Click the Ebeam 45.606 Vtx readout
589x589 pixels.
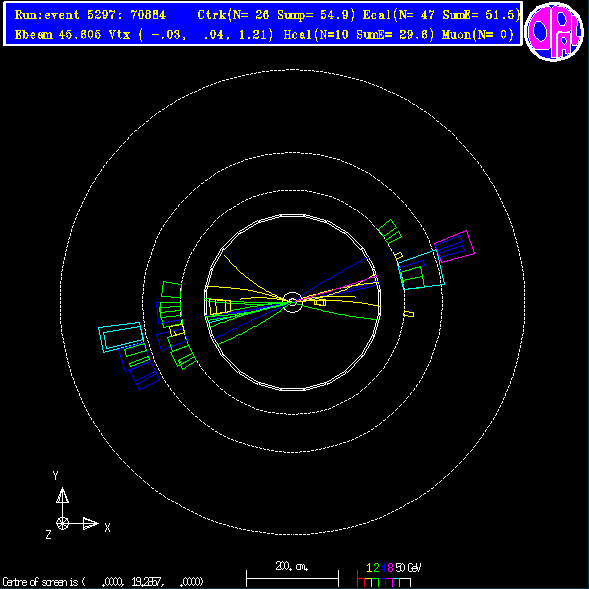(143, 35)
